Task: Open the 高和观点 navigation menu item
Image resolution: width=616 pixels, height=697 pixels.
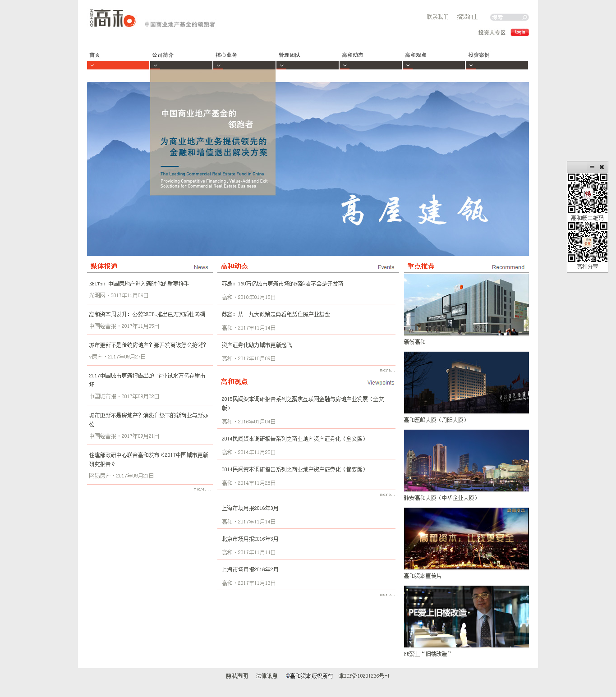Action: (x=416, y=55)
